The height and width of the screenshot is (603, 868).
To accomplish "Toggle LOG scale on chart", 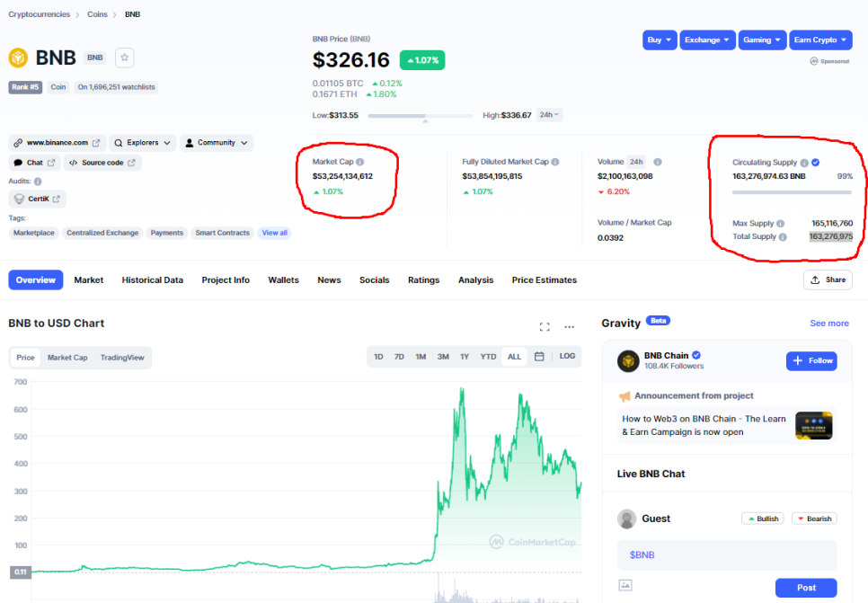I will click(x=567, y=356).
